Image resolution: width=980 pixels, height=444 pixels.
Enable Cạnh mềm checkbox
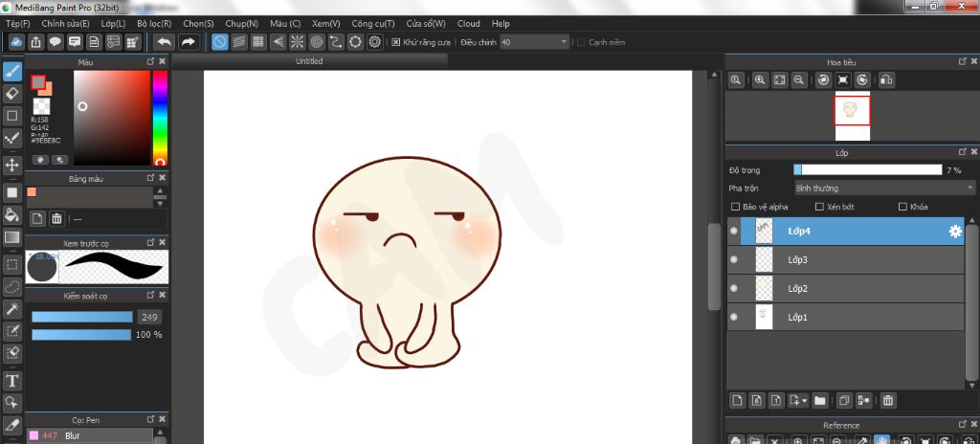point(581,42)
